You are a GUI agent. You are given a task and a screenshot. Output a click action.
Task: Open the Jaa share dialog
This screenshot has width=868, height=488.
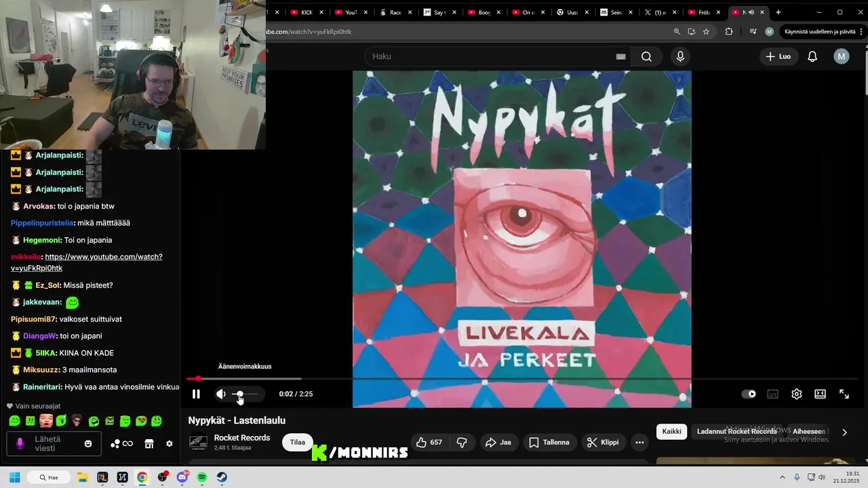(x=498, y=443)
